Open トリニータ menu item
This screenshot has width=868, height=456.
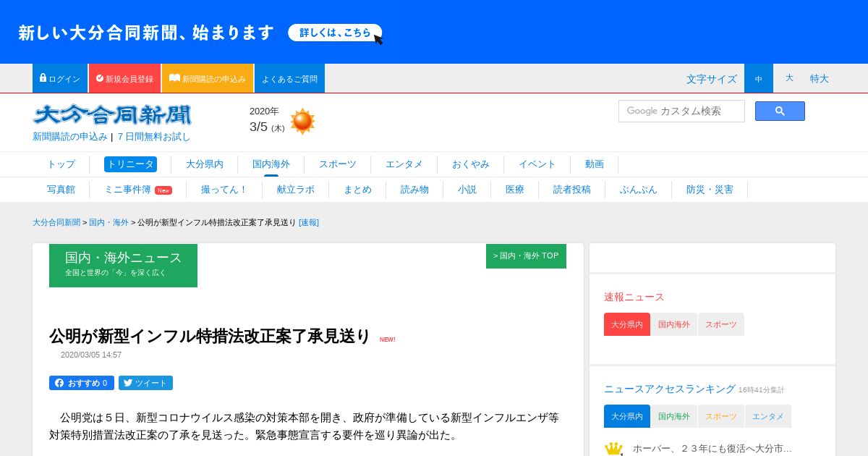[x=130, y=164]
